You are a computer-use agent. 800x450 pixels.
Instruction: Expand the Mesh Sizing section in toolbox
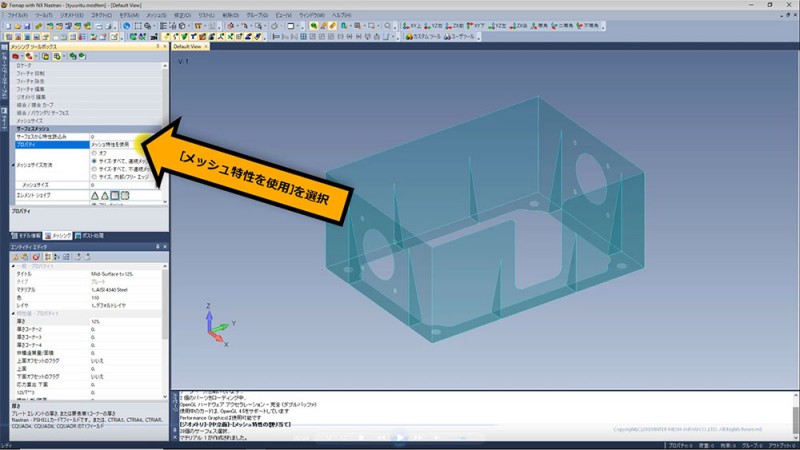coord(29,121)
